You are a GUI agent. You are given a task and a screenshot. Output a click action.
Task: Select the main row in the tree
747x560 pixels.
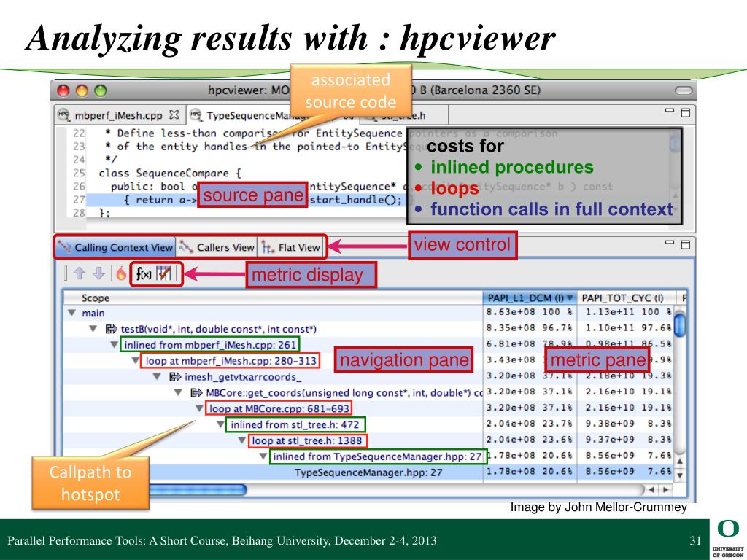[x=273, y=313]
